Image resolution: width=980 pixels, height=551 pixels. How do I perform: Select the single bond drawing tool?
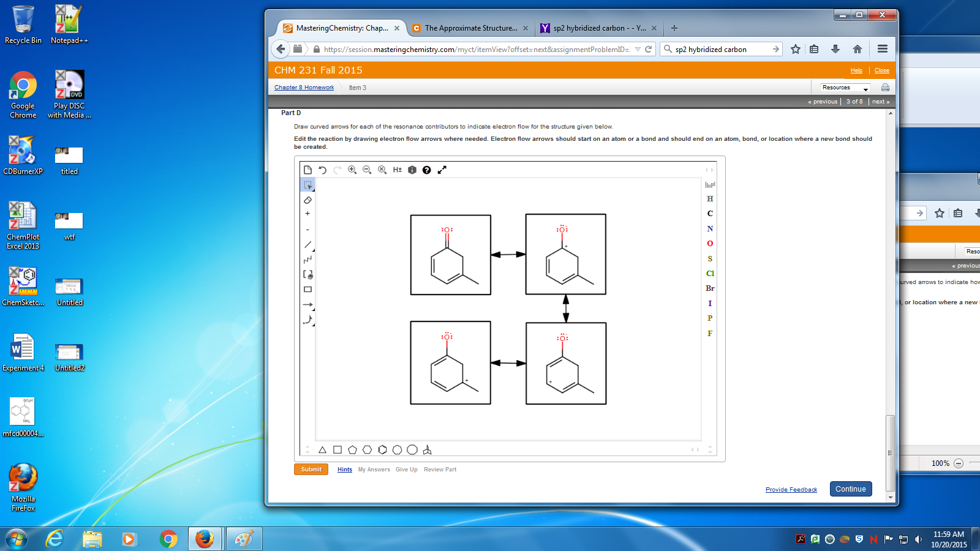point(307,244)
